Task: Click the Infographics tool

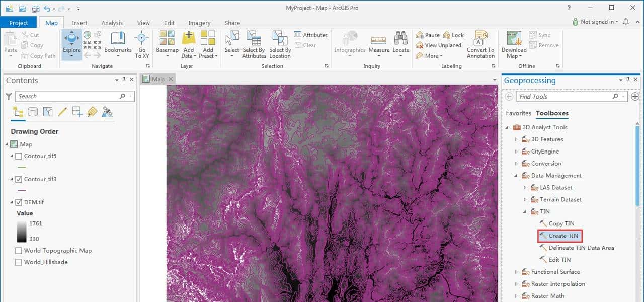Action: [x=350, y=43]
